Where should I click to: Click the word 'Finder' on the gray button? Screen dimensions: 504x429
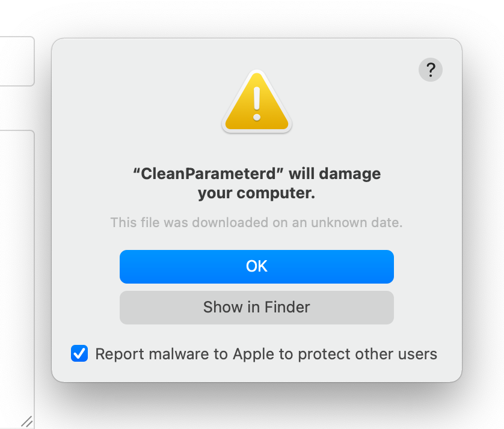tap(287, 307)
